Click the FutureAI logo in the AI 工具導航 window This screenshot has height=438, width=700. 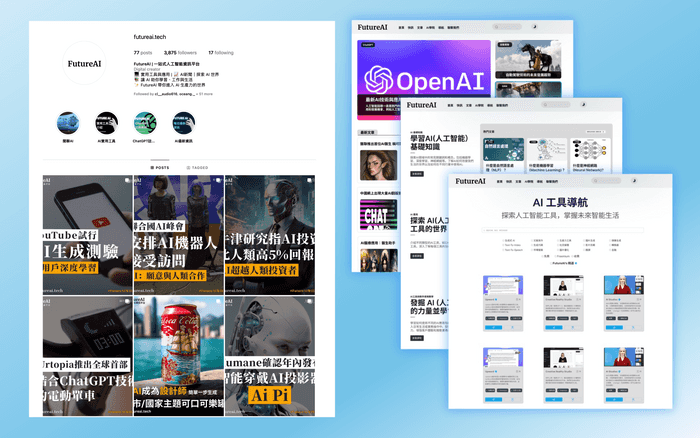tap(470, 181)
